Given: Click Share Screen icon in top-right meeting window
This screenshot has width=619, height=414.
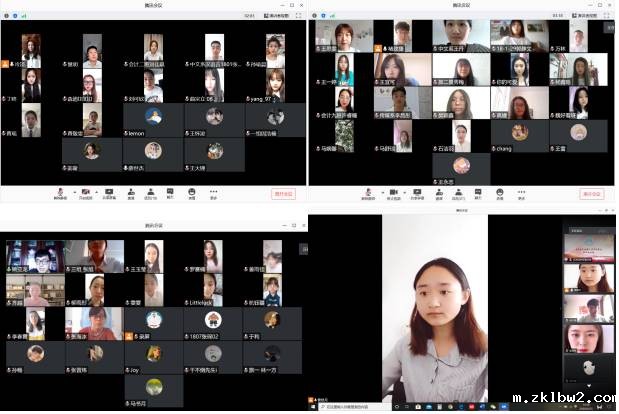Looking at the screenshot, I should pyautogui.click(x=417, y=192).
